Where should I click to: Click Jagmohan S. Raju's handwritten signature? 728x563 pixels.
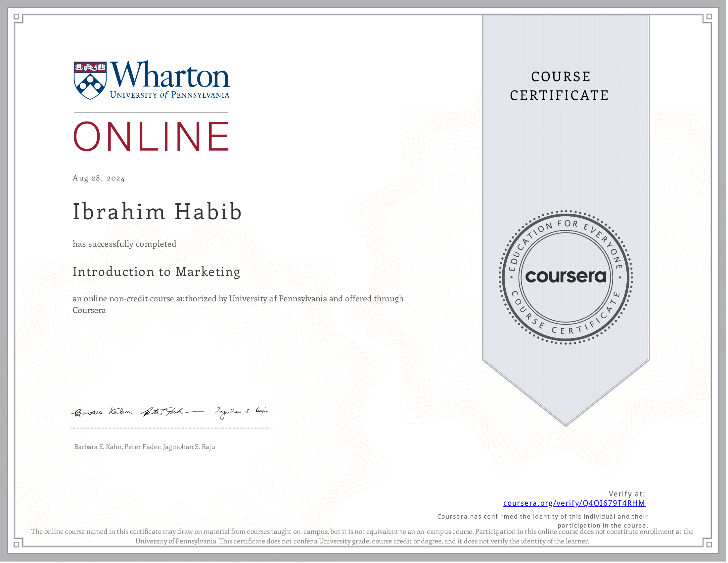242,413
